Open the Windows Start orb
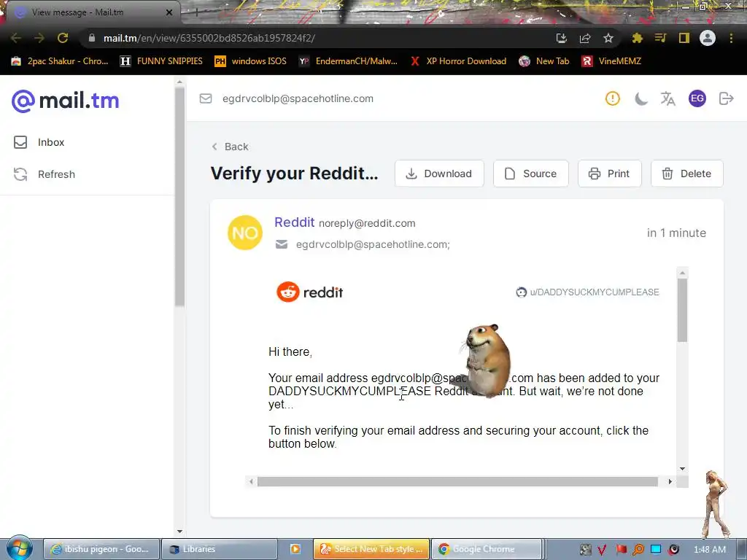 [19, 548]
